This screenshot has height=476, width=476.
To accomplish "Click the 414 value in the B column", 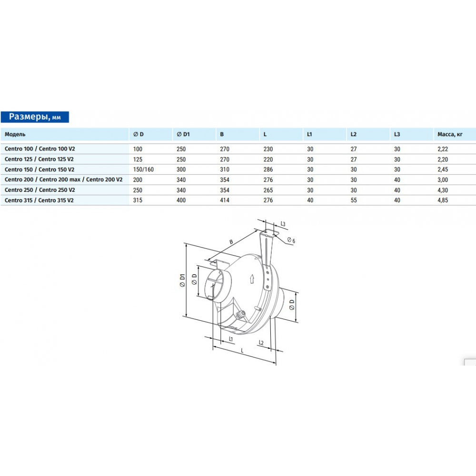I will coord(224,200).
